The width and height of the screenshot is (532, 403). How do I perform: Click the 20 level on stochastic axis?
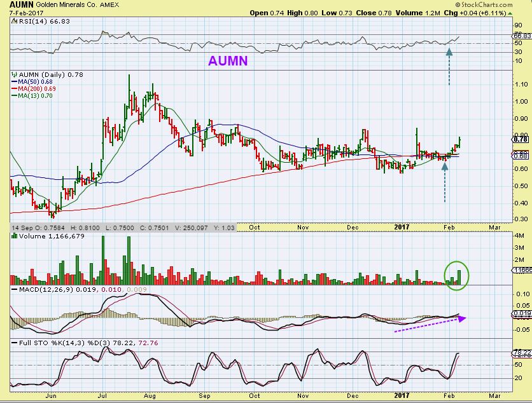tap(518, 378)
